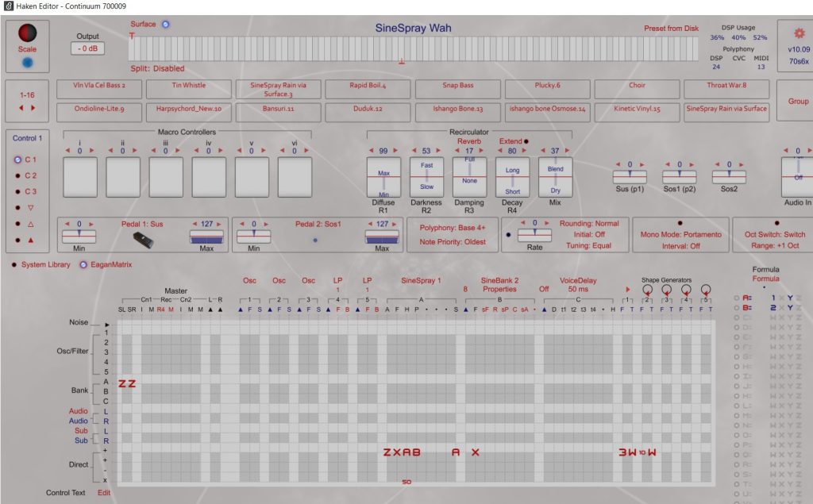Click the Control Text Edit link
Screen dimensions: 813x504
[x=104, y=493]
